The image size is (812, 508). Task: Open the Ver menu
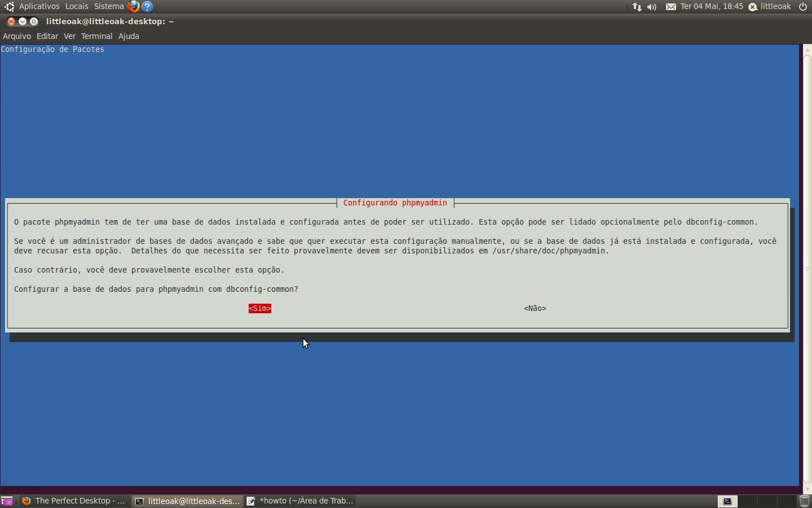pyautogui.click(x=69, y=36)
